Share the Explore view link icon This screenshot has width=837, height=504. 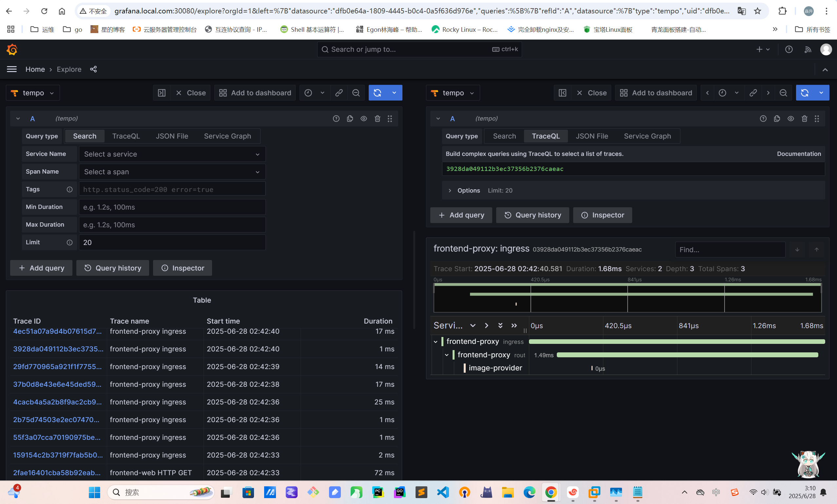pos(93,69)
